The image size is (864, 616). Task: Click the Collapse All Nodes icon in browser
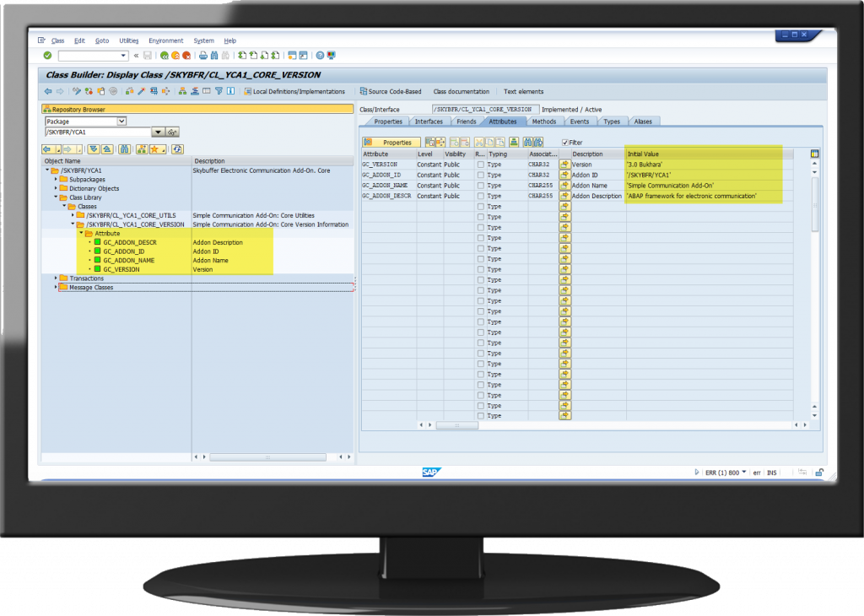click(x=107, y=149)
